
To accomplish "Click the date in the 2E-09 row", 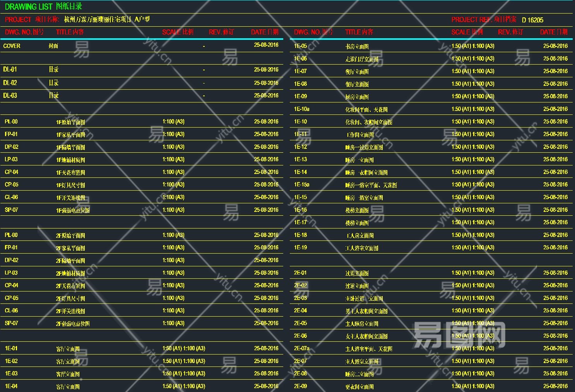I will click(555, 386).
